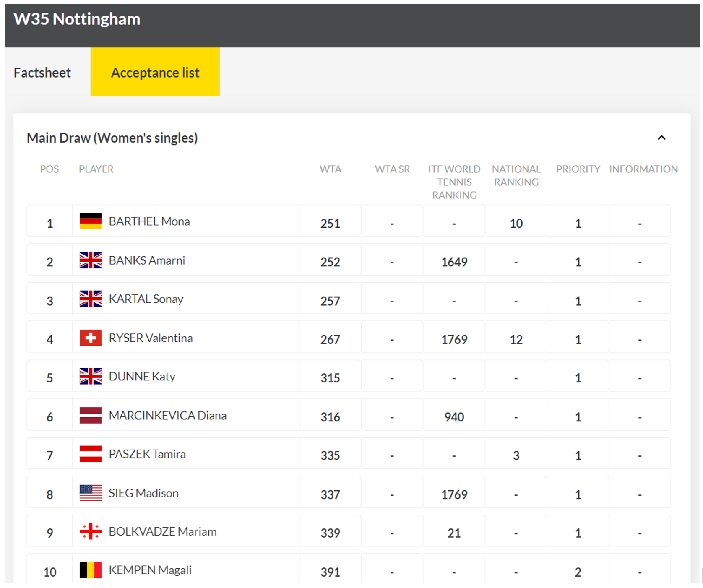Screen dimensions: 703x588
Task: Click the National Ranking column header
Action: 516,175
